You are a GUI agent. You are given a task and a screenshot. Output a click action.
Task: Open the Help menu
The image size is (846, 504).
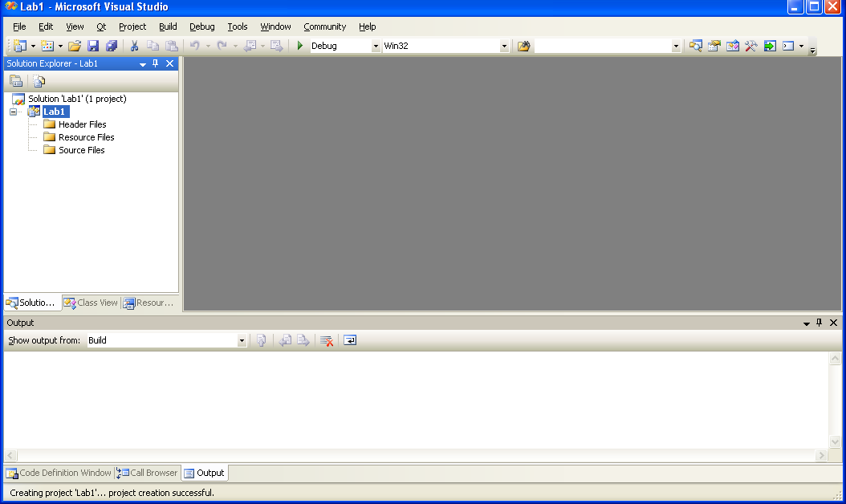[367, 26]
